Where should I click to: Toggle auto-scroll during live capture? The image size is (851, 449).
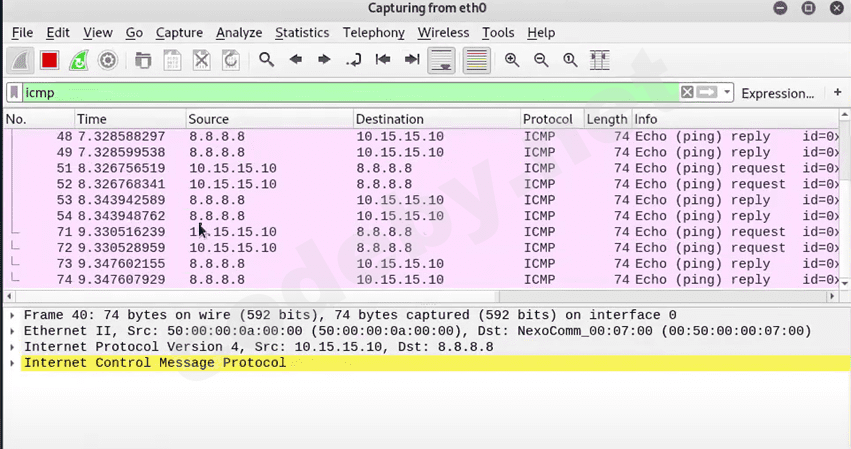pyautogui.click(x=441, y=60)
